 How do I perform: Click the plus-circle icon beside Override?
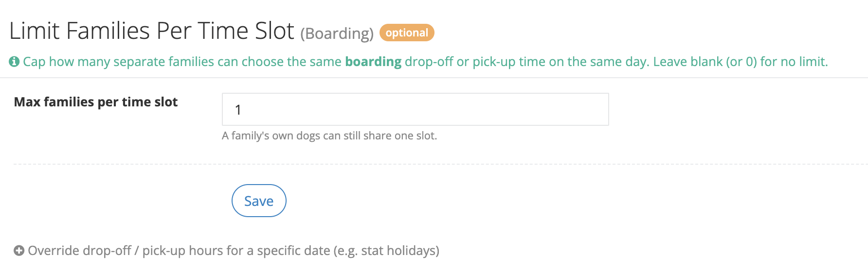tap(19, 251)
